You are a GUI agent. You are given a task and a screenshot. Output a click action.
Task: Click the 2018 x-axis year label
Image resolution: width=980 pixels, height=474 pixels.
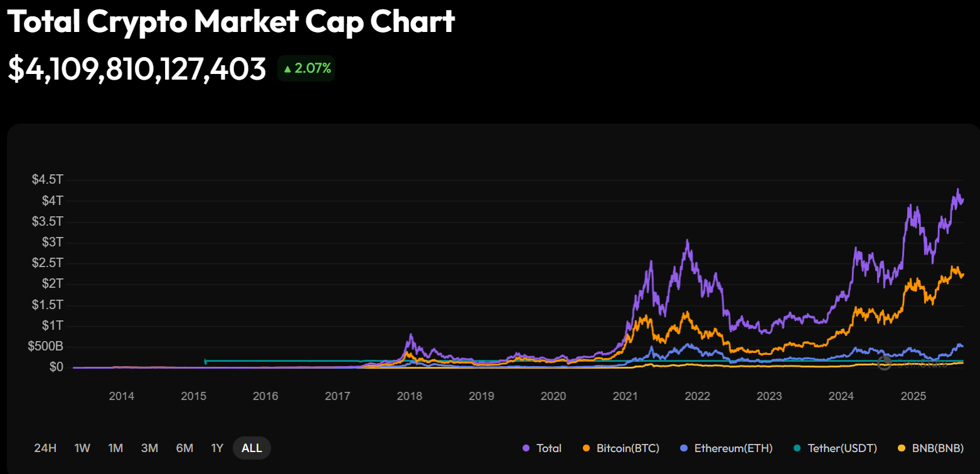click(410, 396)
